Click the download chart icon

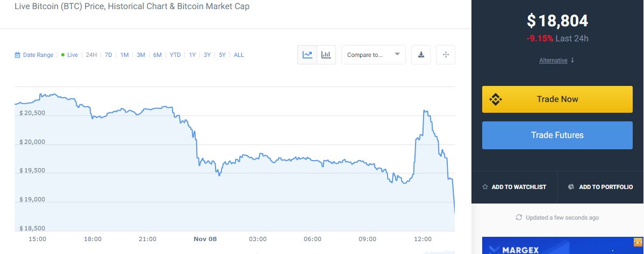(x=421, y=55)
